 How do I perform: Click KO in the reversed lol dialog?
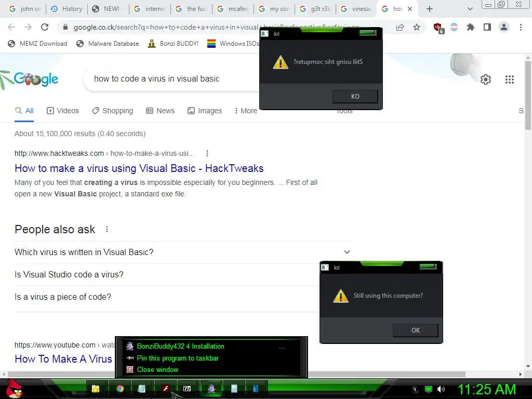click(x=355, y=96)
